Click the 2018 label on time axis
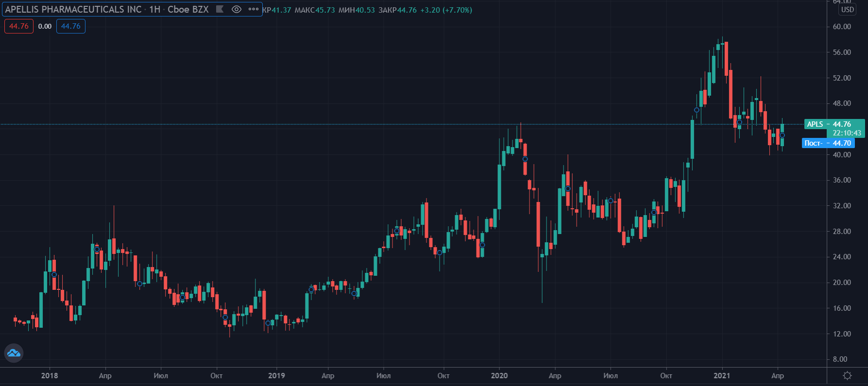This screenshot has height=386, width=868. click(50, 375)
